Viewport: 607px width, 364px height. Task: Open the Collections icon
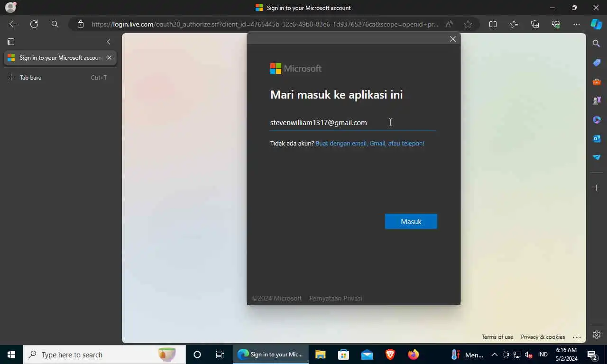click(x=535, y=24)
